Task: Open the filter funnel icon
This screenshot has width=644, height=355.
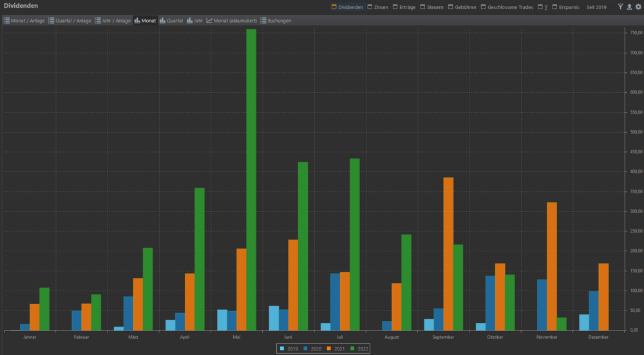Action: (620, 7)
